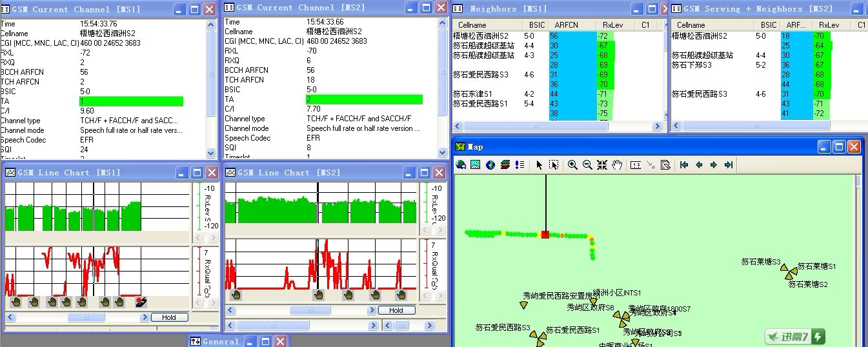868x347 pixels.
Task: Click the picture icon in Map toolbar
Action: click(476, 165)
